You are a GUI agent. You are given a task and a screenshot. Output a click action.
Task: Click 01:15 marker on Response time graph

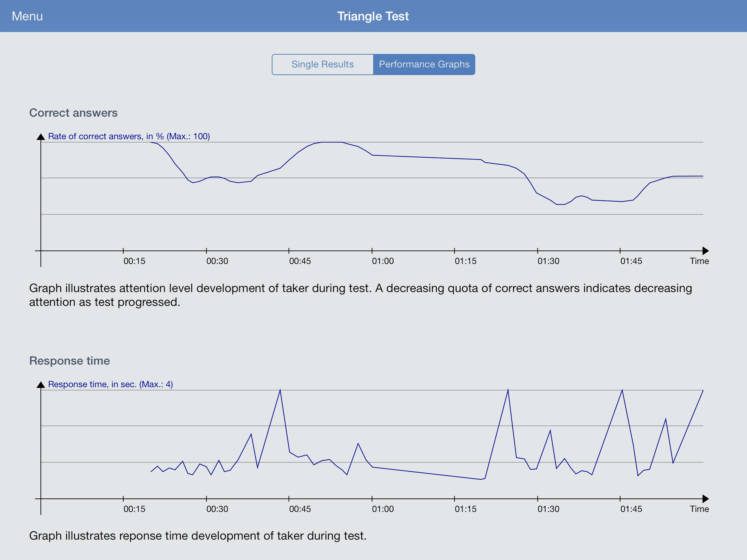[465, 509]
